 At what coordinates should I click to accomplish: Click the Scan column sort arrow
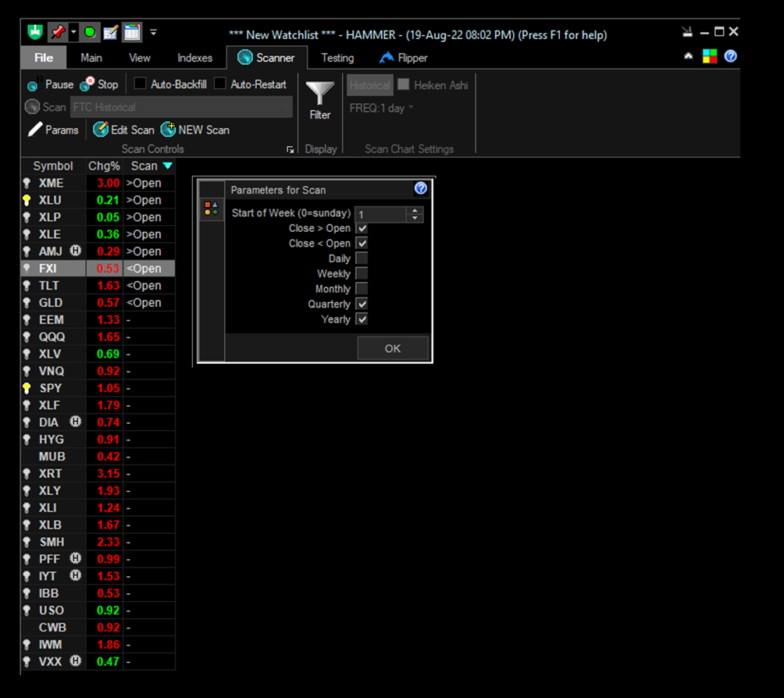click(x=168, y=166)
